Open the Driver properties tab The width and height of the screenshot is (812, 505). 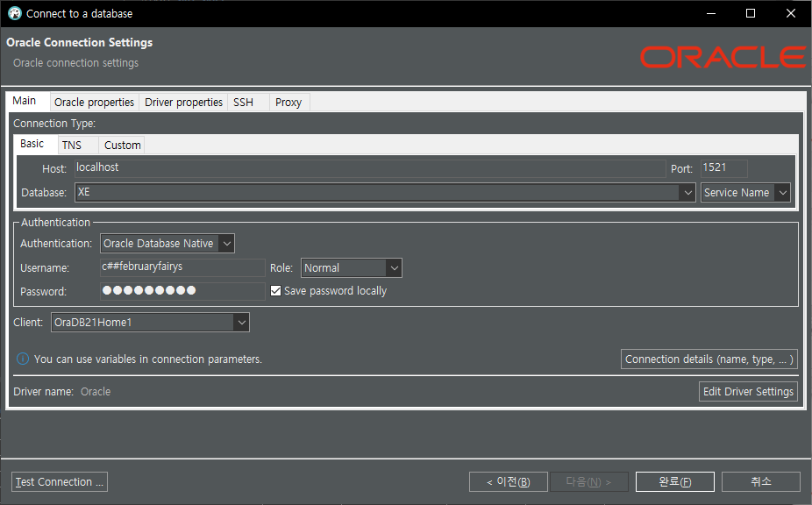183,102
